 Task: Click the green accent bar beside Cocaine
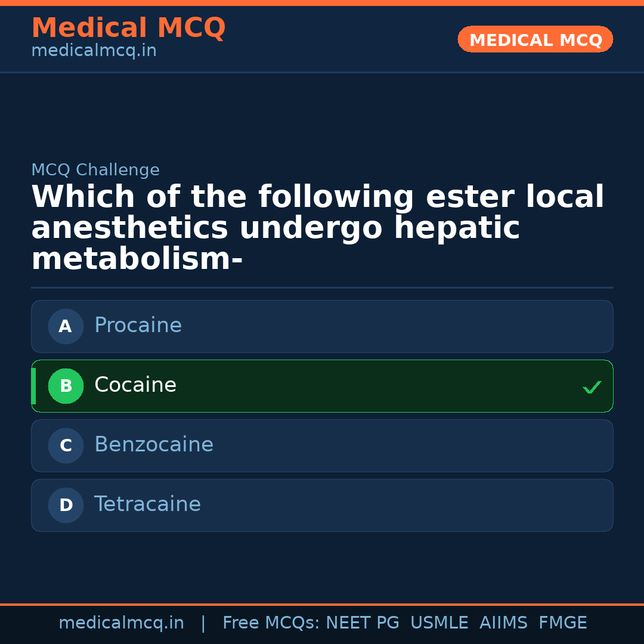point(33,386)
